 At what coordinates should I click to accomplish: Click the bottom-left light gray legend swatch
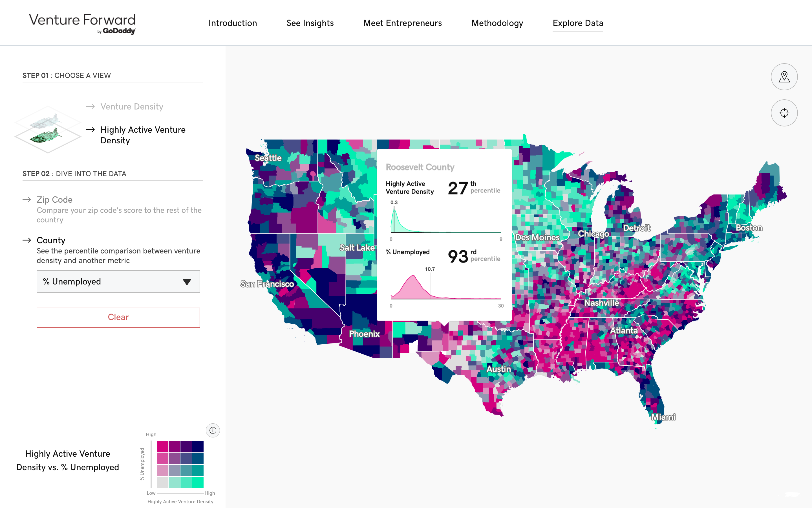click(x=162, y=482)
